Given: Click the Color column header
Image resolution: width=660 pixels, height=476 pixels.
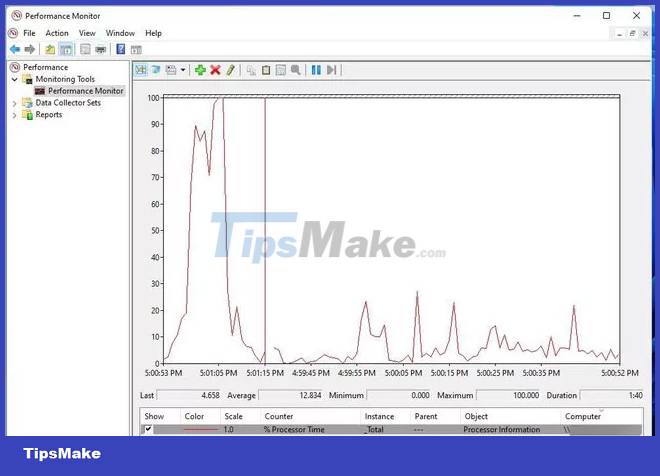Looking at the screenshot, I should (194, 416).
